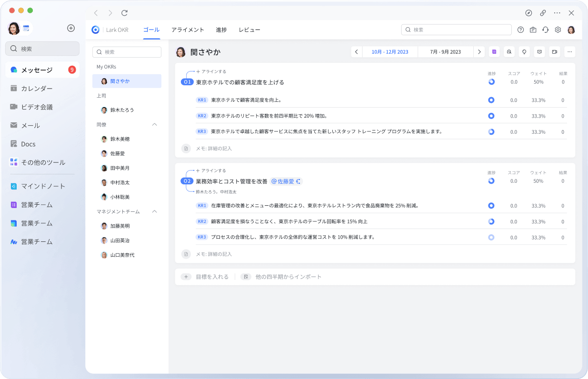Click メモ: 詳細の記入 under objective O2

click(x=214, y=254)
